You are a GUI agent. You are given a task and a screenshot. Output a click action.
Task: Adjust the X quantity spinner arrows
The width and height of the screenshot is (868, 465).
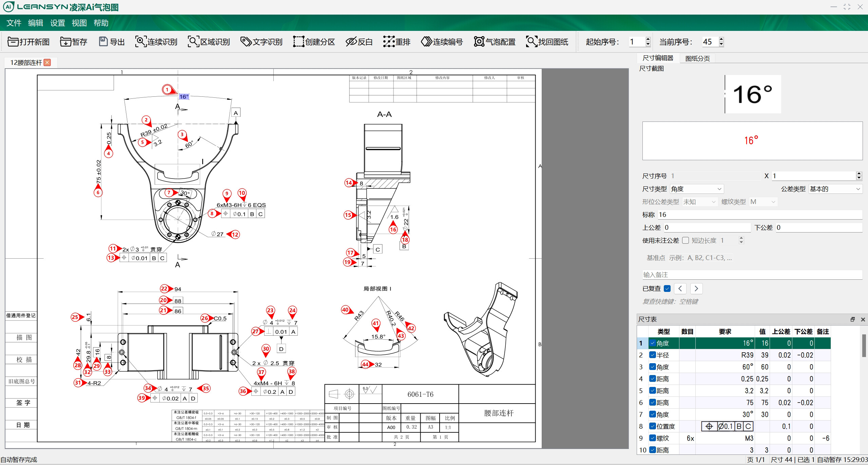click(859, 176)
